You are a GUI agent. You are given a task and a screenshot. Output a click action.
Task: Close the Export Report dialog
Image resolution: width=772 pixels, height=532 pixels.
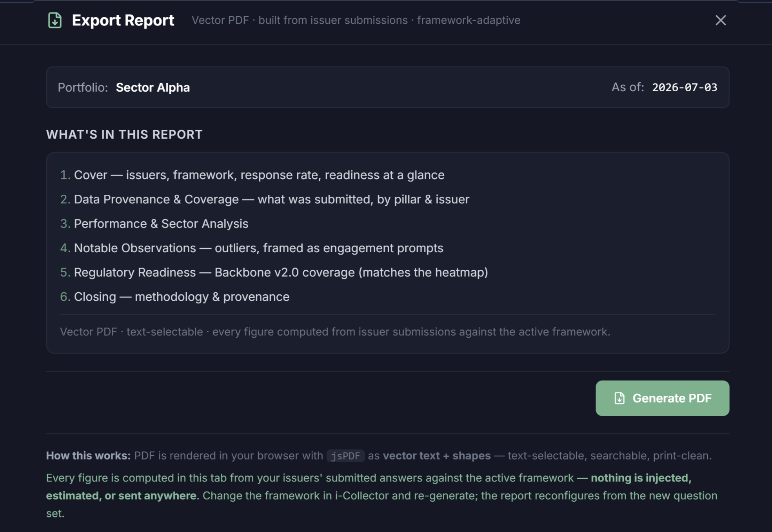720,20
